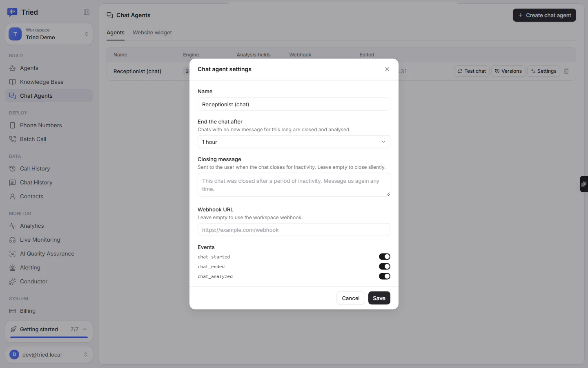The width and height of the screenshot is (588, 368).
Task: Click the Analytics pulse icon
Action: [x=13, y=226]
